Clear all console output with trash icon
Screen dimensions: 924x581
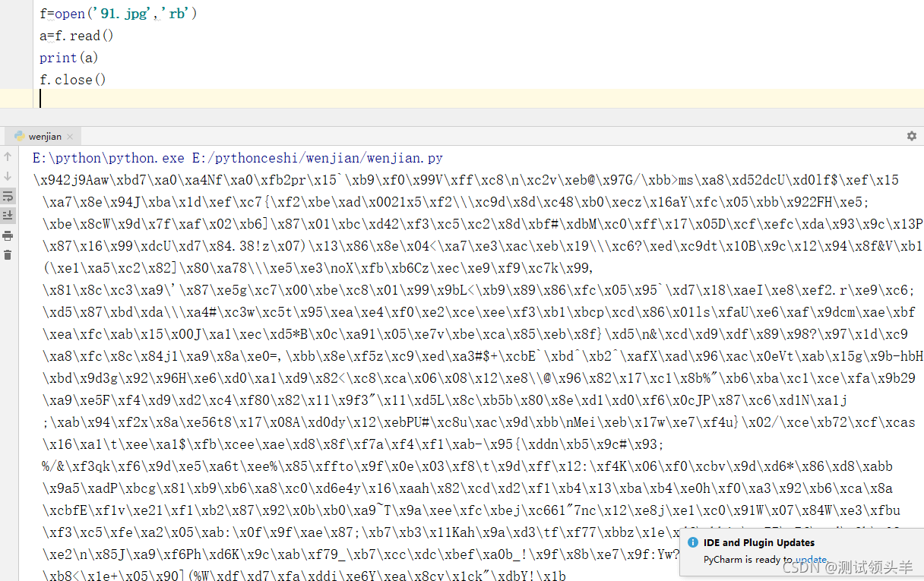(8, 255)
